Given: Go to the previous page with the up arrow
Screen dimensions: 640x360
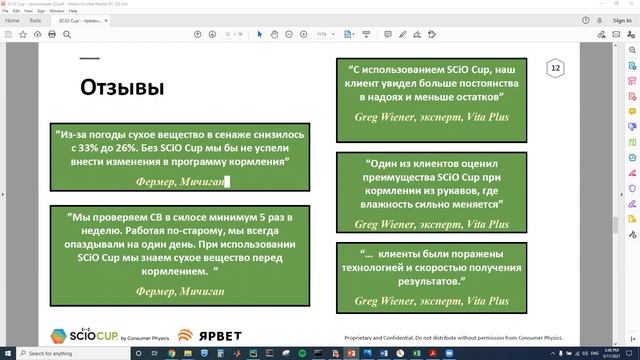Looking at the screenshot, I should [x=198, y=35].
